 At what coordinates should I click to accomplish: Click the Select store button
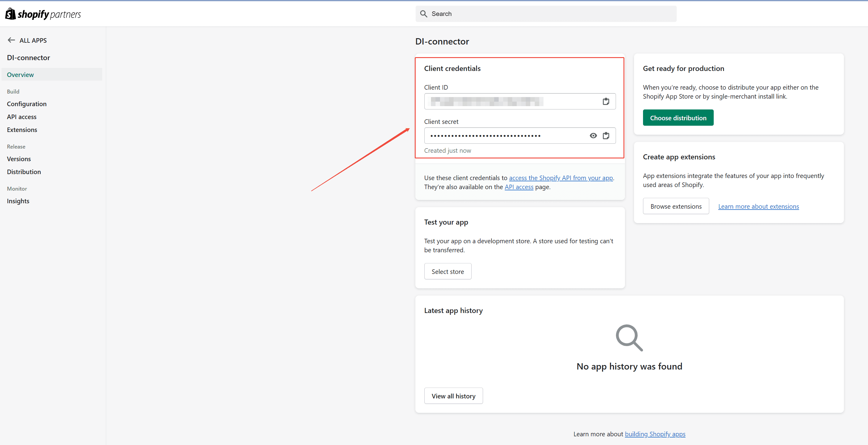tap(448, 272)
